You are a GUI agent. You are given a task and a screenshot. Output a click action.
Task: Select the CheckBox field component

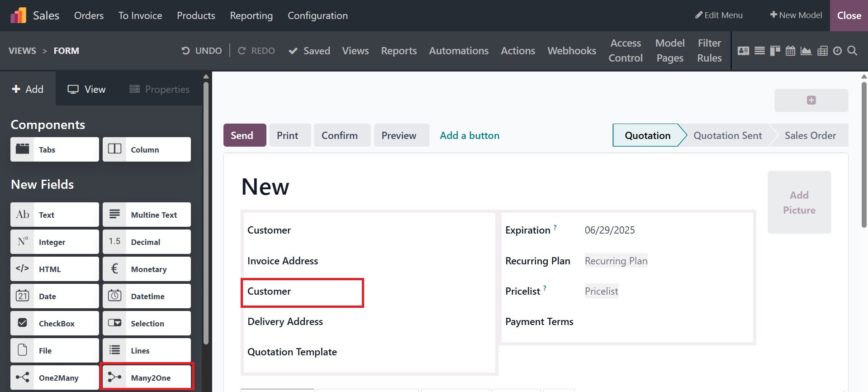point(55,323)
